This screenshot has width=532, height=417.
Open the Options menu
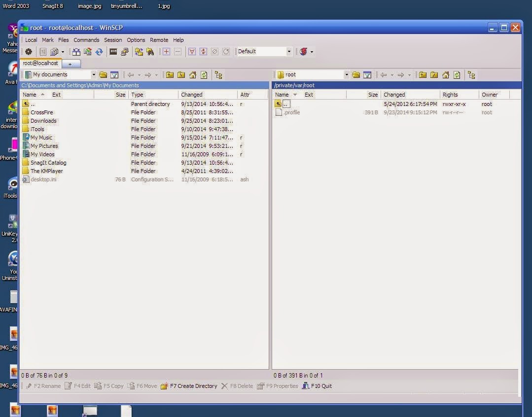(136, 40)
